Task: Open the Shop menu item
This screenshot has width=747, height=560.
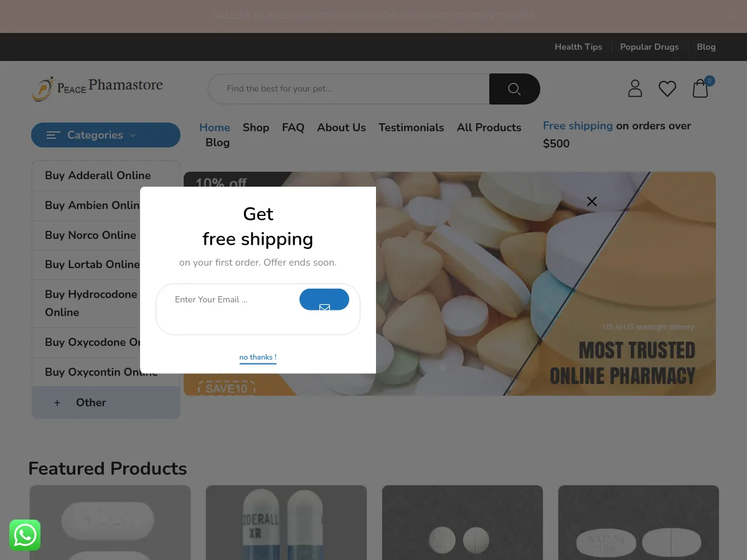Action: click(256, 128)
